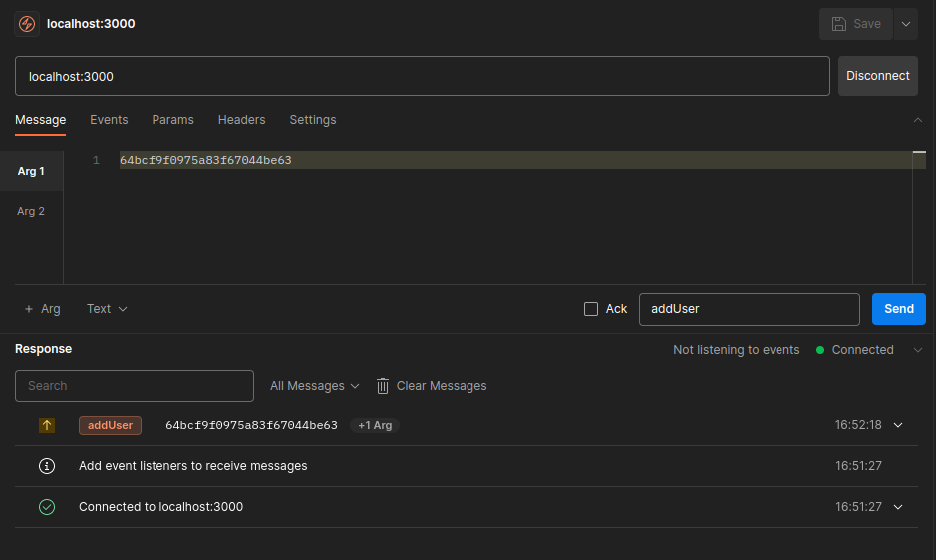Click the floppy disk Save icon
This screenshot has height=560, width=936.
[839, 24]
